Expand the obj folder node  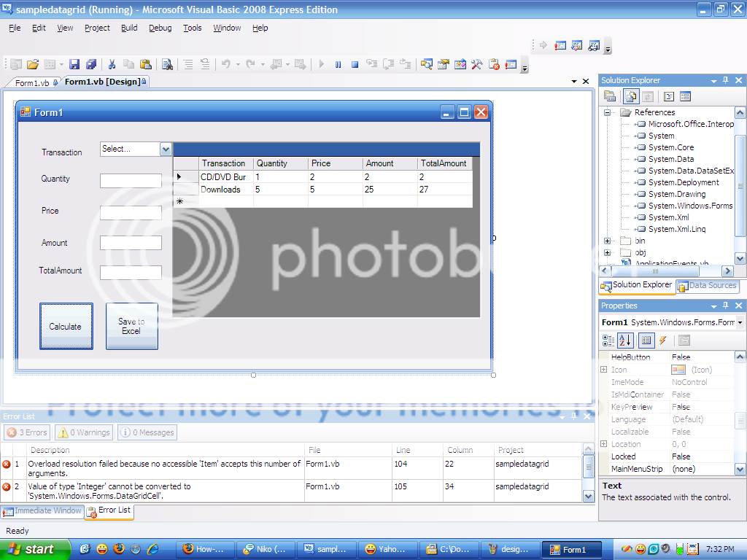point(607,253)
